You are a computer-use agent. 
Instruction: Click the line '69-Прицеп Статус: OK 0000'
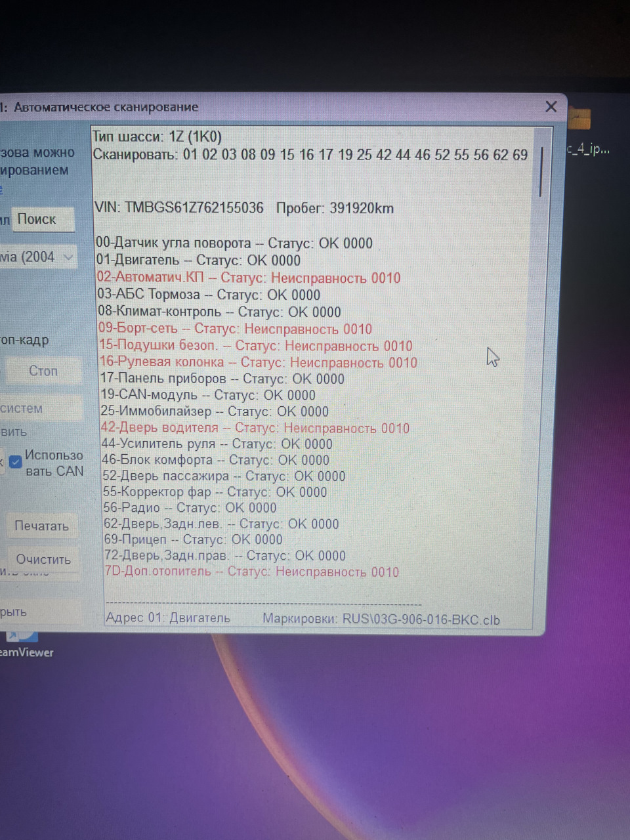pos(193,540)
